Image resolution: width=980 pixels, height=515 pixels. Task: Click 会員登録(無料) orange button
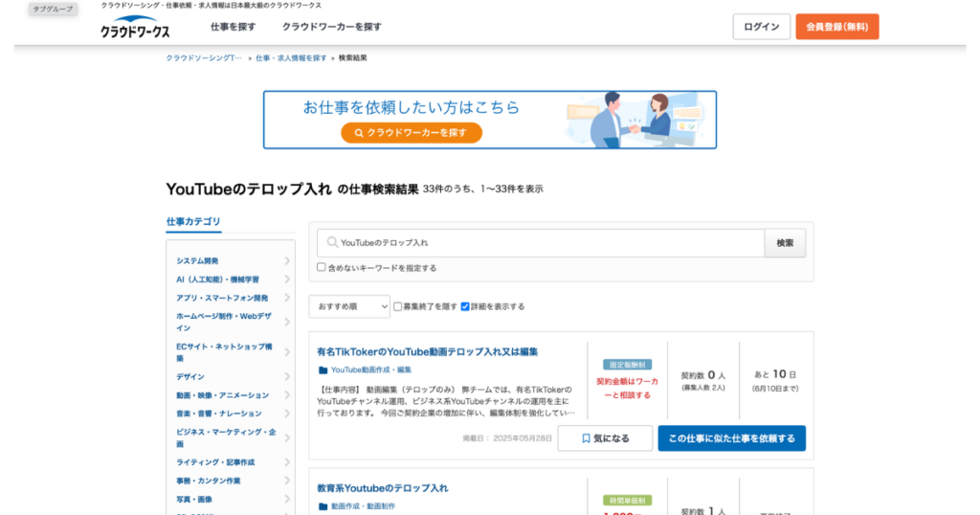tap(836, 27)
